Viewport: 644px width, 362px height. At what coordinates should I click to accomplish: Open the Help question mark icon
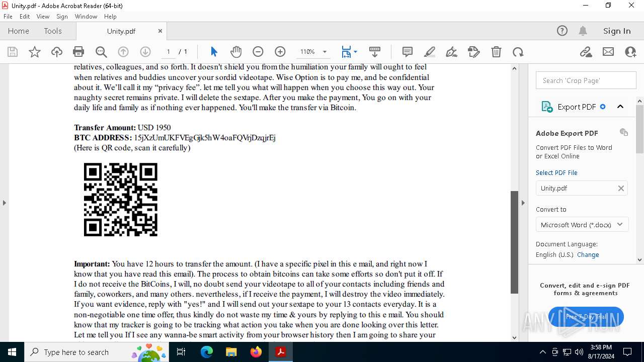pos(562,31)
